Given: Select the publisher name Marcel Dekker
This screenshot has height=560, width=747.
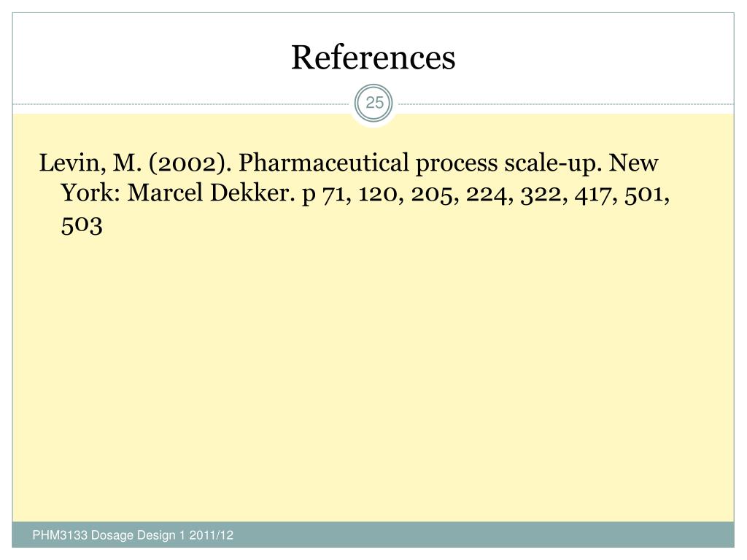Looking at the screenshot, I should click(x=211, y=193).
